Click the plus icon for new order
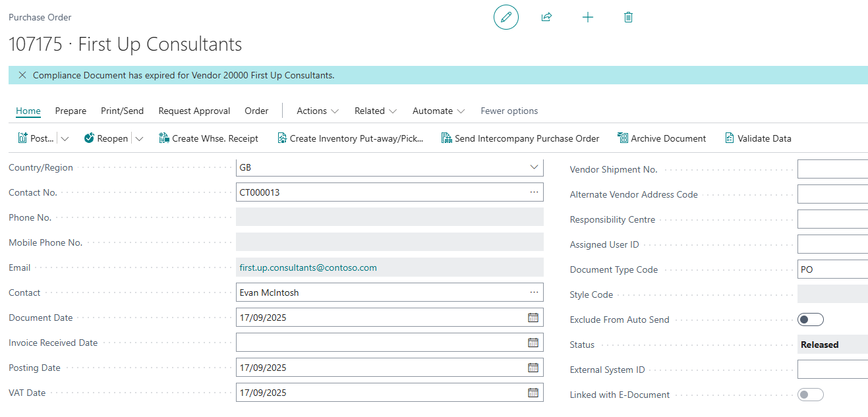This screenshot has height=417, width=868. [x=588, y=17]
